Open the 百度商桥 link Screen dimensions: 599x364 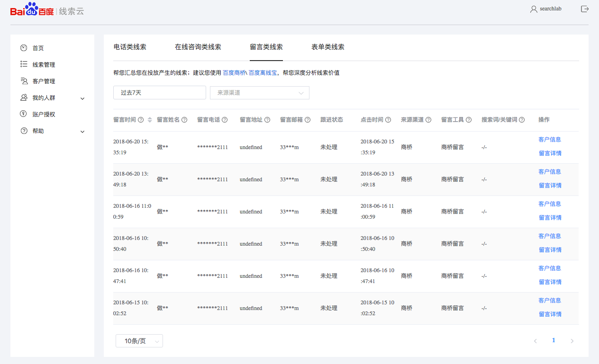[x=234, y=73]
